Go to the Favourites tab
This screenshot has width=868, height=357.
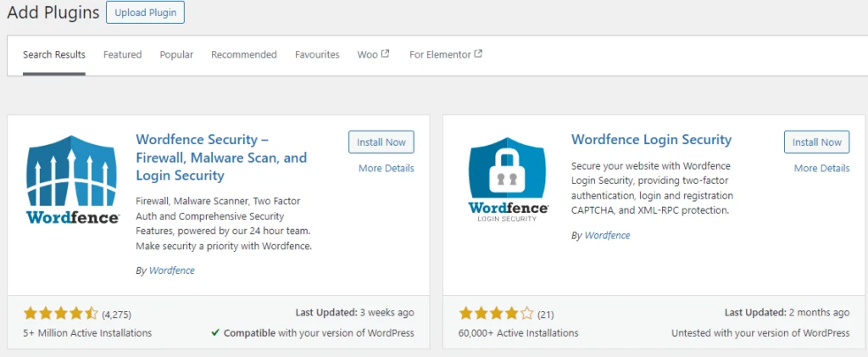click(x=317, y=54)
